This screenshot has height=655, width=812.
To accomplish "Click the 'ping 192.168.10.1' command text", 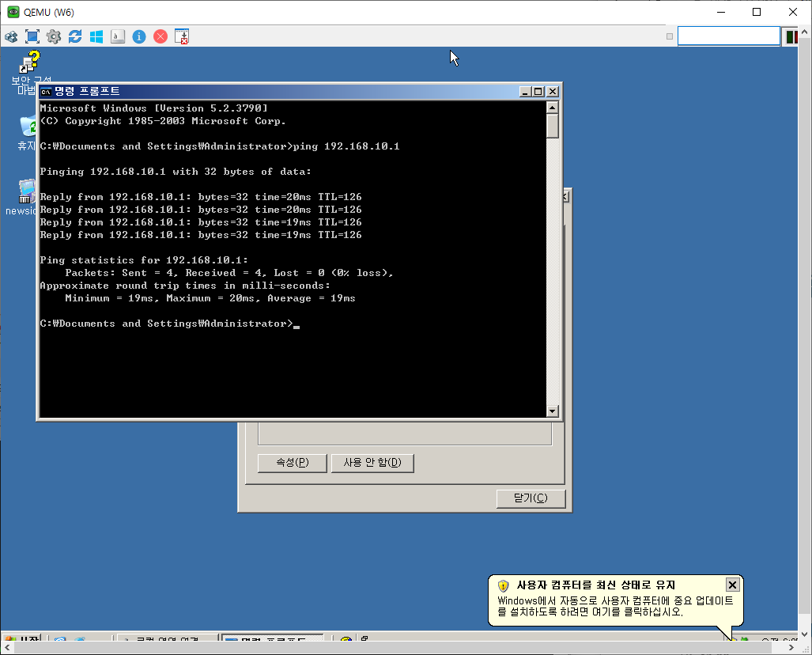I will [x=346, y=146].
